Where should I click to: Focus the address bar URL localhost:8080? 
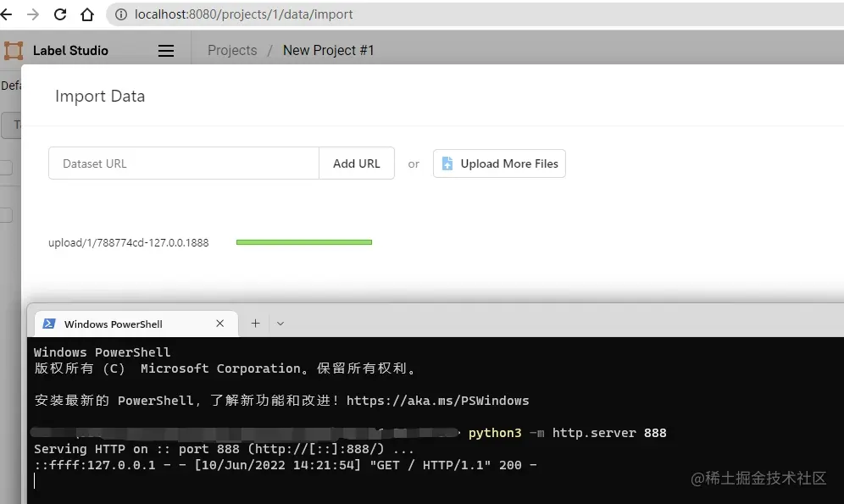click(243, 14)
